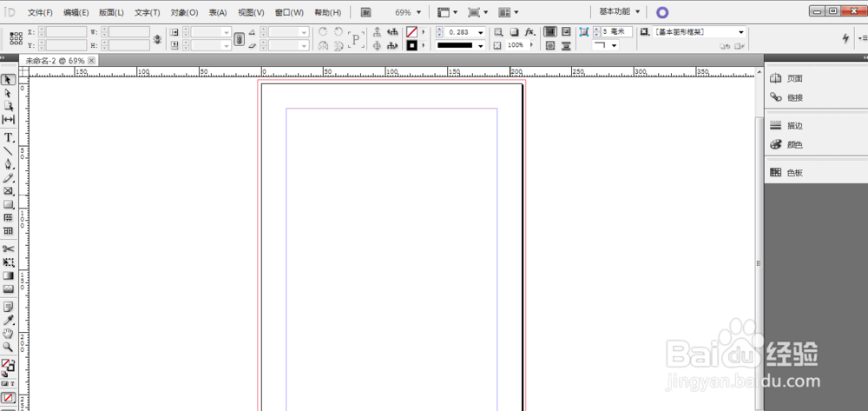Image resolution: width=868 pixels, height=411 pixels.
Task: Enable wrap around bounding box
Action: pyautogui.click(x=566, y=32)
